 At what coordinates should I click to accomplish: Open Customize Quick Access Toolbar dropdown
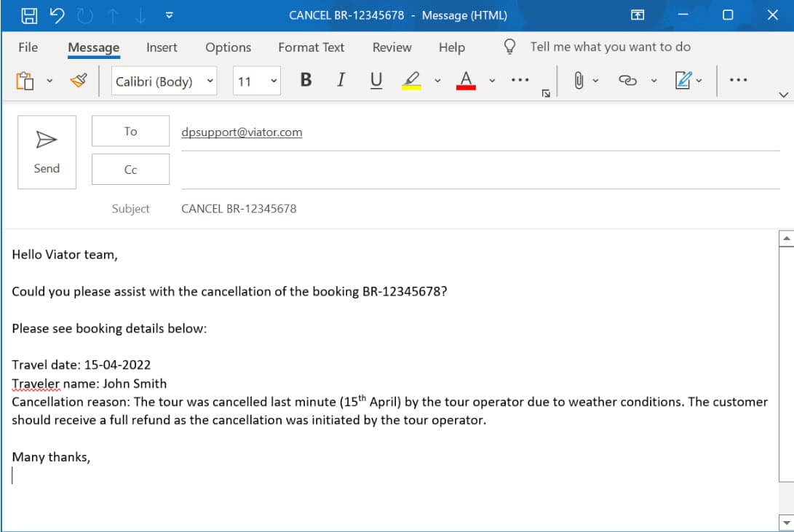tap(169, 15)
